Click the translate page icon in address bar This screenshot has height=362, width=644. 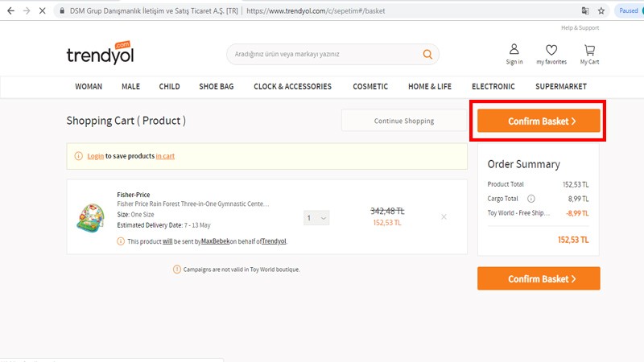pyautogui.click(x=584, y=11)
